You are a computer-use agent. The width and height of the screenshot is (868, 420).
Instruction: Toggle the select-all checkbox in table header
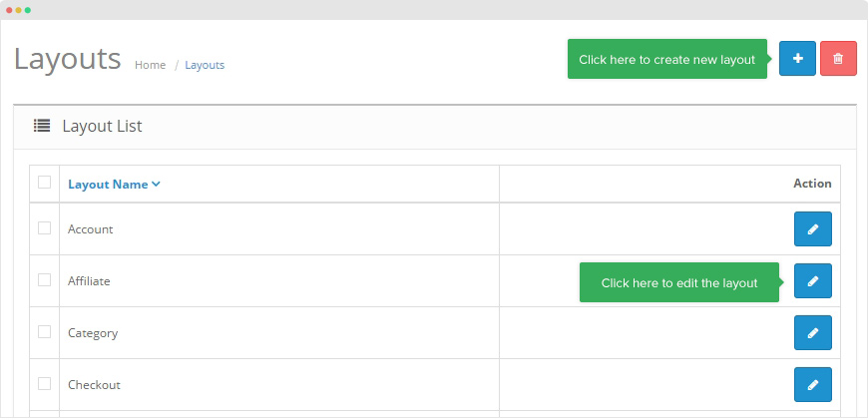[x=44, y=183]
